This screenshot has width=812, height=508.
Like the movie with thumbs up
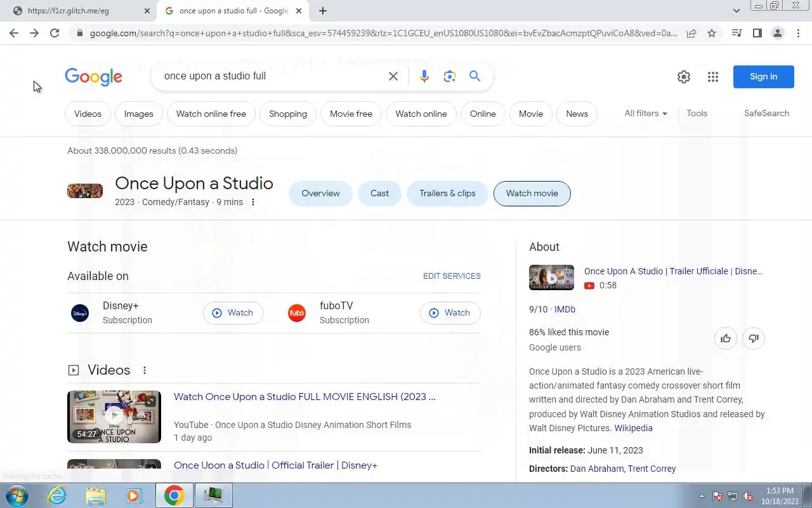click(726, 338)
